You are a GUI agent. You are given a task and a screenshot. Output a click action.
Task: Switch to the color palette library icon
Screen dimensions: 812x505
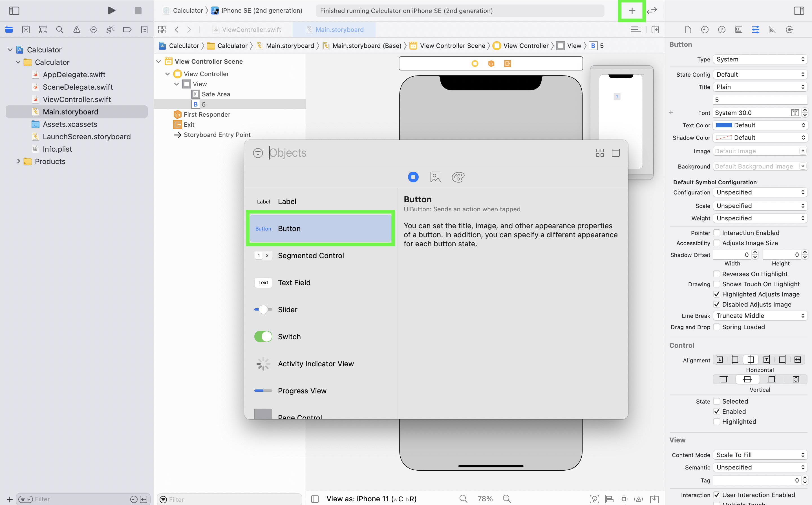458,177
